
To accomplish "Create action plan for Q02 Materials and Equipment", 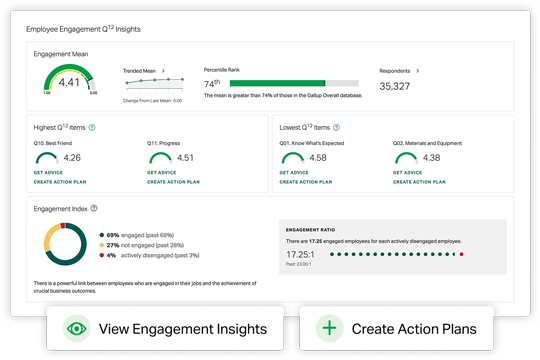I will point(419,182).
